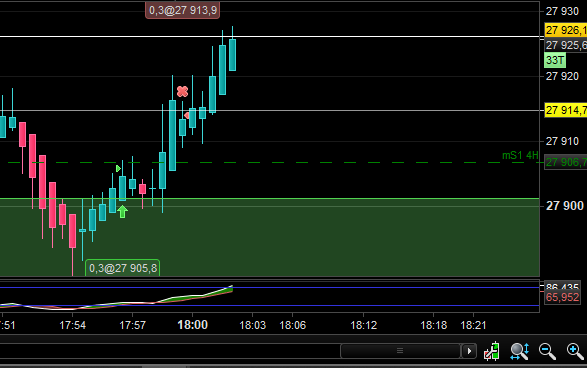This screenshot has width=587, height=368.
Task: Click the 18:21 time axis label
Action: [x=473, y=325]
